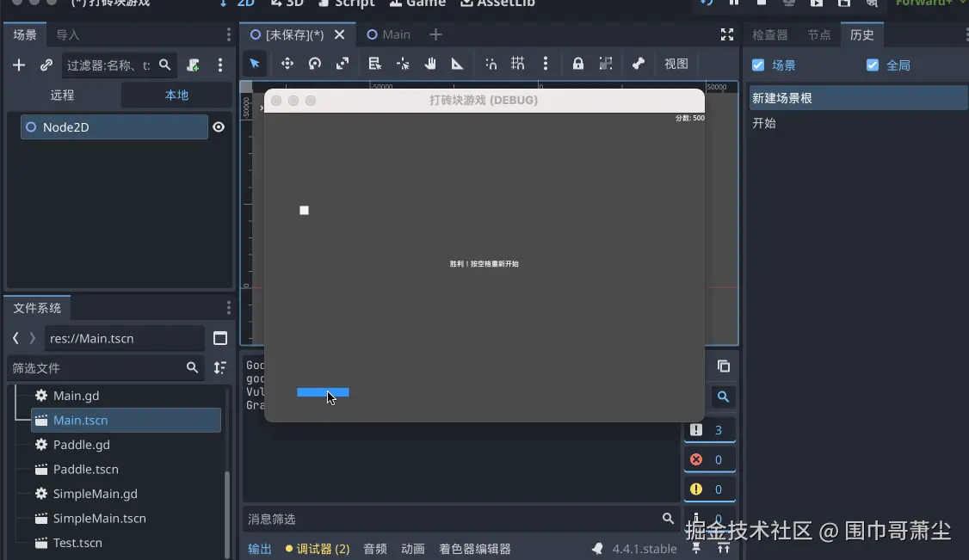Select Main.tscn in the file list

pyautogui.click(x=126, y=421)
